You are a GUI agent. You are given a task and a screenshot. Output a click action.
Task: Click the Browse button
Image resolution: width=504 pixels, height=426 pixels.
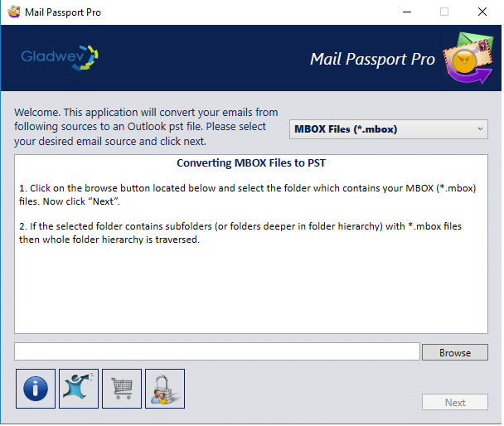455,354
